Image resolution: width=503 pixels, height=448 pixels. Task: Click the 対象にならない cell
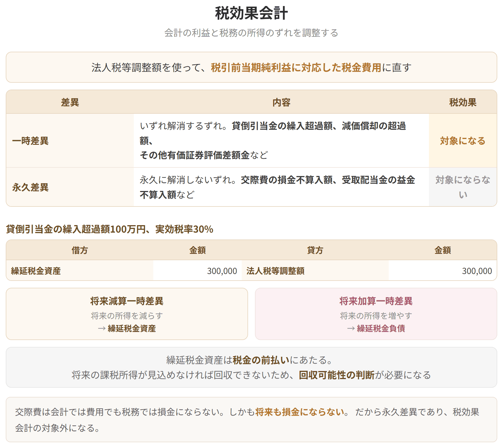point(463,187)
